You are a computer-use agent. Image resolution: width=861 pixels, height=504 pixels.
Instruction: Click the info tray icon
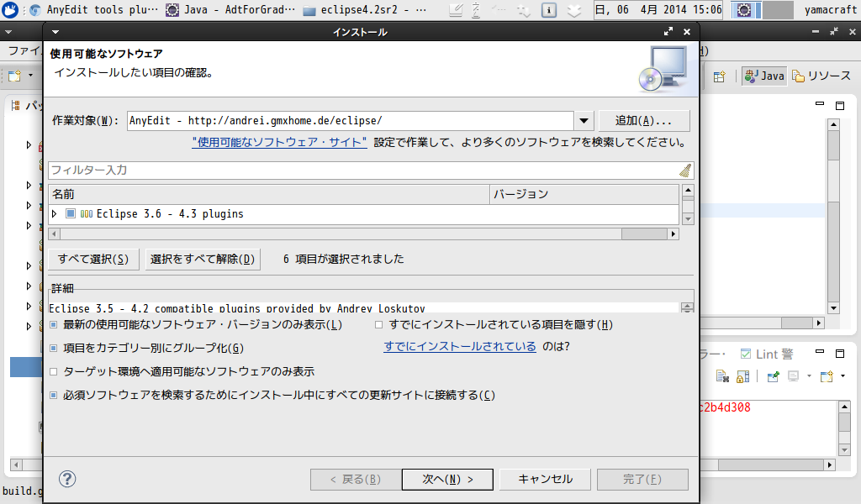pyautogui.click(x=548, y=10)
